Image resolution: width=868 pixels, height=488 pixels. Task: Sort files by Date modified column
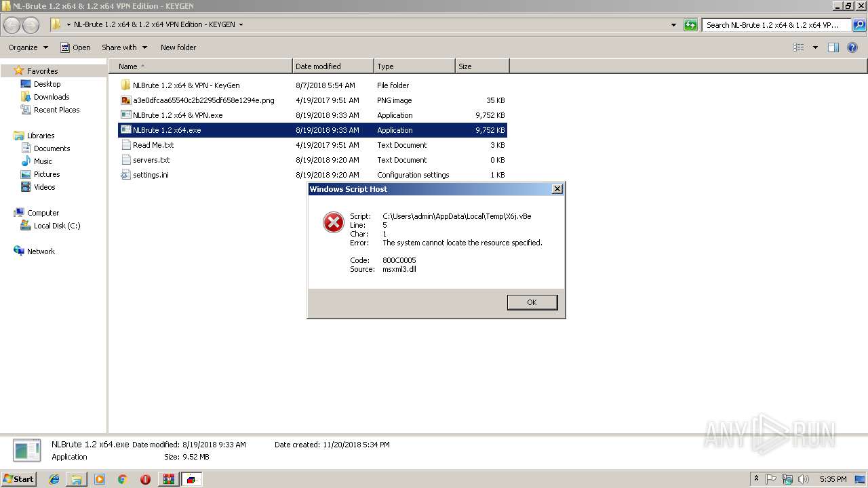pyautogui.click(x=333, y=66)
